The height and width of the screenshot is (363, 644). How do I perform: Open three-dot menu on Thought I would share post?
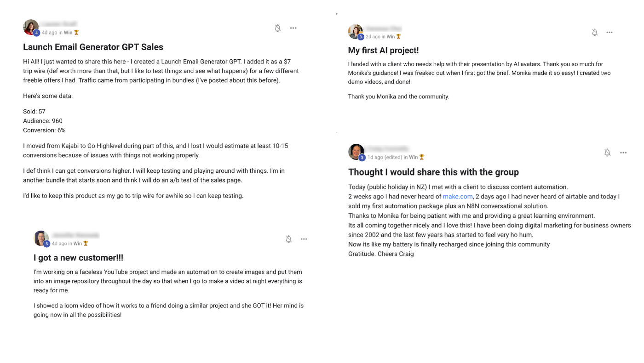point(623,153)
